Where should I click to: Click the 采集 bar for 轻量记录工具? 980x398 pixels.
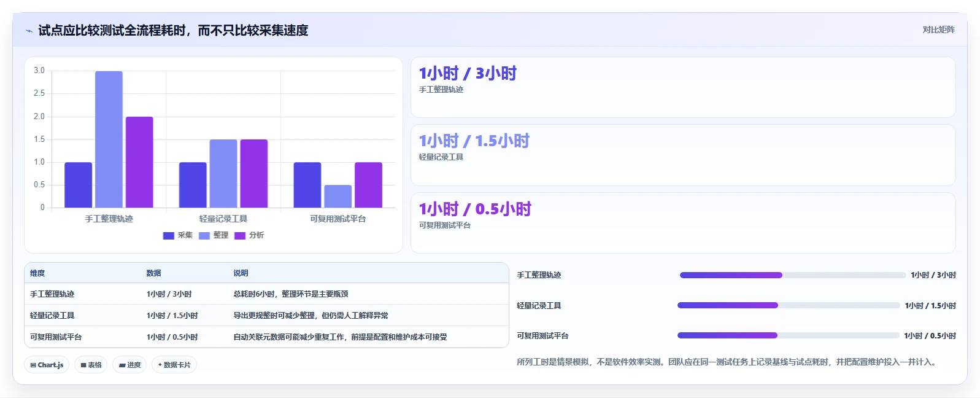193,185
